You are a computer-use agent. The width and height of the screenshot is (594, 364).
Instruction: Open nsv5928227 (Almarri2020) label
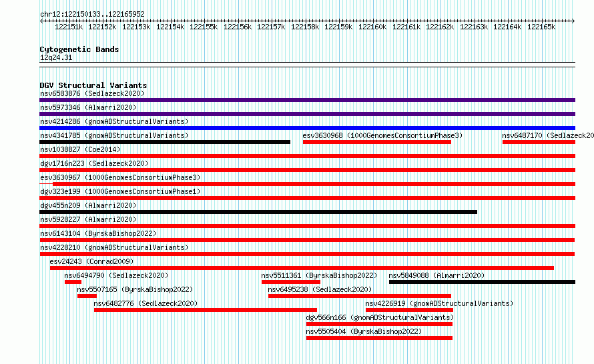point(88,219)
